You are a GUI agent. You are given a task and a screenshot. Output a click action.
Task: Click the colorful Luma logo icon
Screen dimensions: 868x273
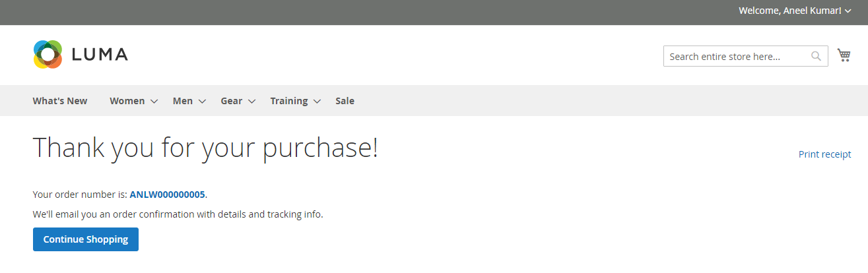pos(48,54)
